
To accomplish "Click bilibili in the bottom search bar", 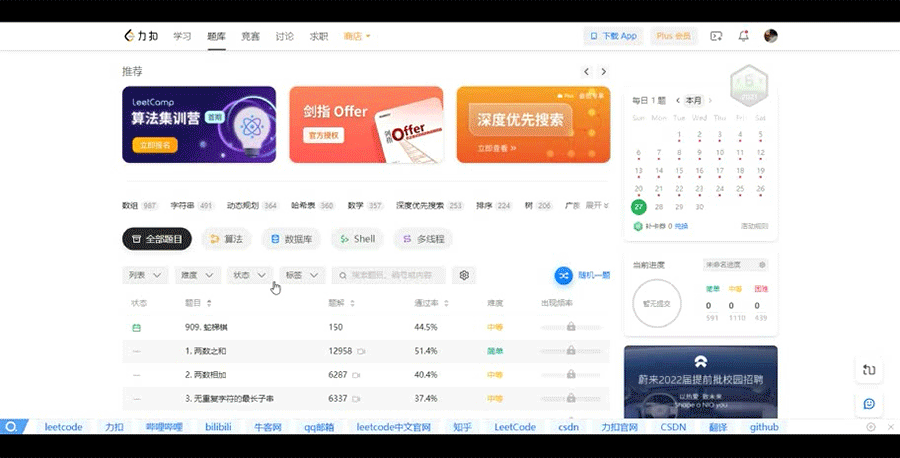I will 218,427.
